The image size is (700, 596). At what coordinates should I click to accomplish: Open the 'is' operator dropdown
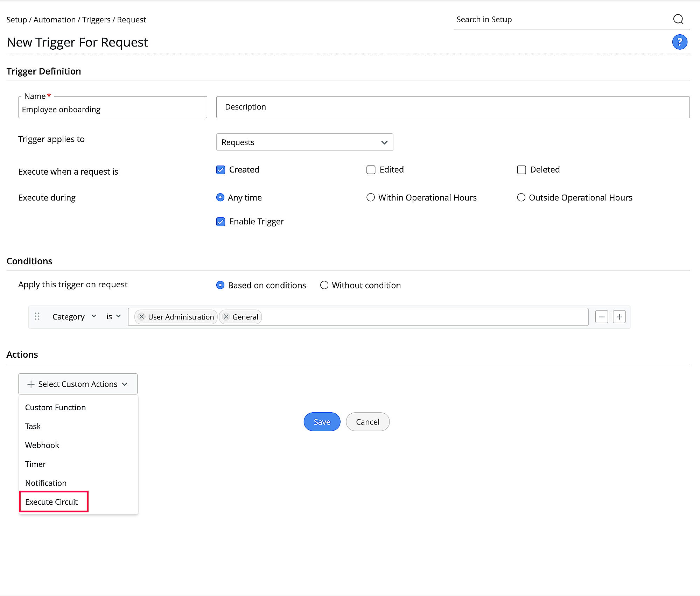tap(113, 317)
